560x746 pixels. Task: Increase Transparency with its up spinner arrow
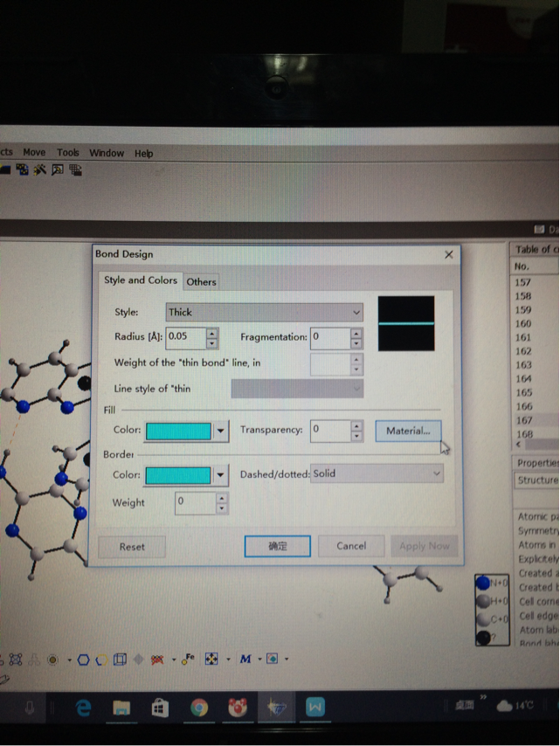[356, 425]
